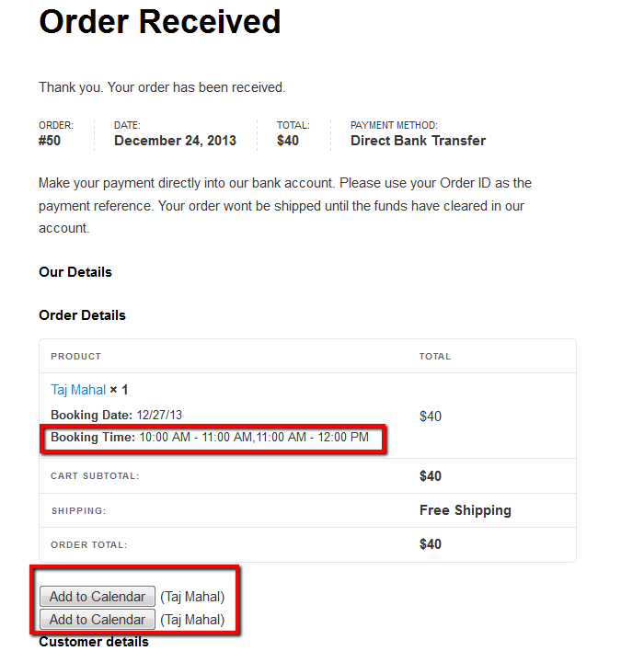This screenshot has height=662, width=644.
Task: Click the bank payment instructions paragraph
Action: click(x=285, y=205)
